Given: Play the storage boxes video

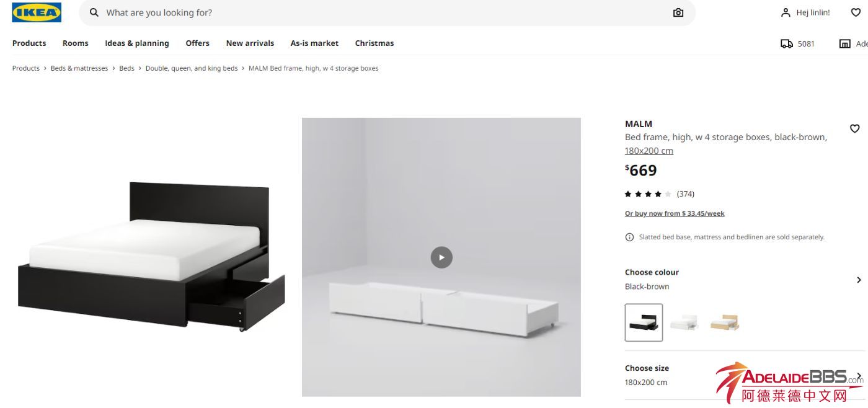Looking at the screenshot, I should [441, 257].
